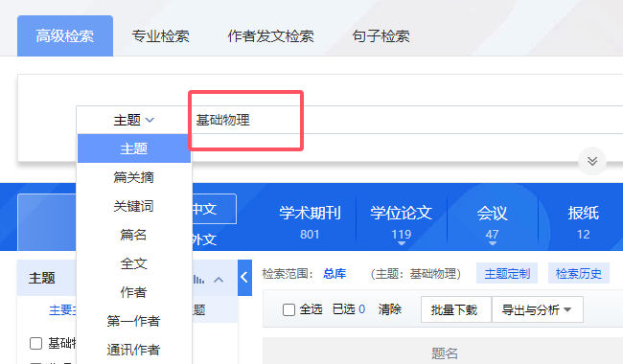Click 清除 to clear selections
Image resolution: width=623 pixels, height=364 pixels.
(x=390, y=309)
